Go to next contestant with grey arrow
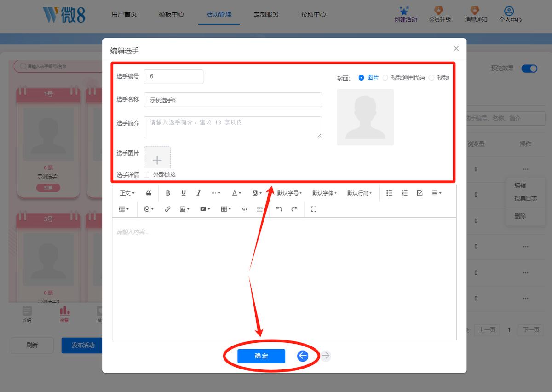Screen dimensions: 552x392 pos(326,356)
